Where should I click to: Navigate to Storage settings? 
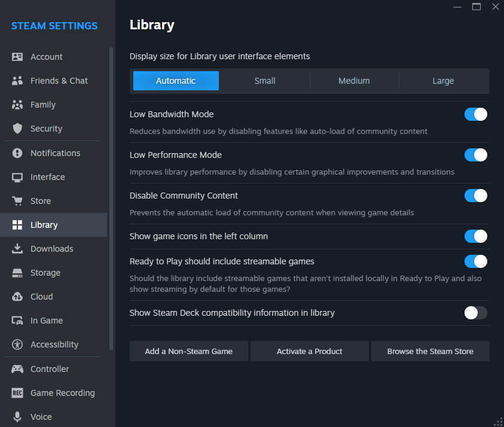point(45,272)
